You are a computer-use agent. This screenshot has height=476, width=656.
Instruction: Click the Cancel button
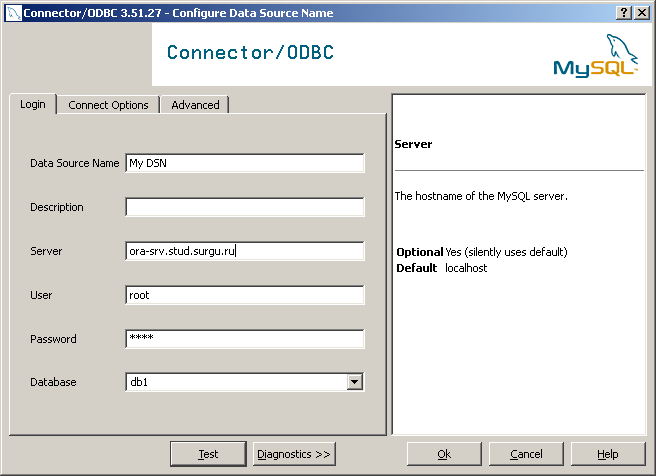(526, 454)
